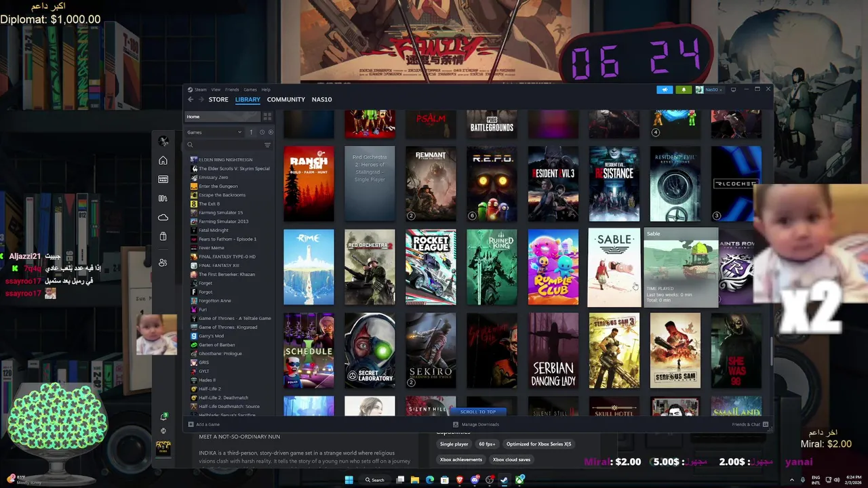
Task: Expand the system tray hidden icons chevron
Action: click(791, 480)
